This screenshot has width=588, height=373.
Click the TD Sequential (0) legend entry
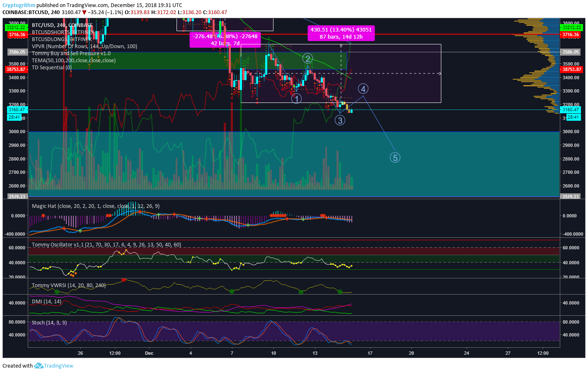pos(52,68)
